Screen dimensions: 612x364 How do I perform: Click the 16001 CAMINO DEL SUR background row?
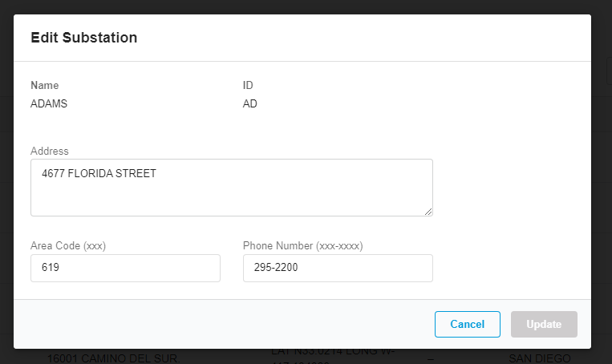pyautogui.click(x=111, y=358)
